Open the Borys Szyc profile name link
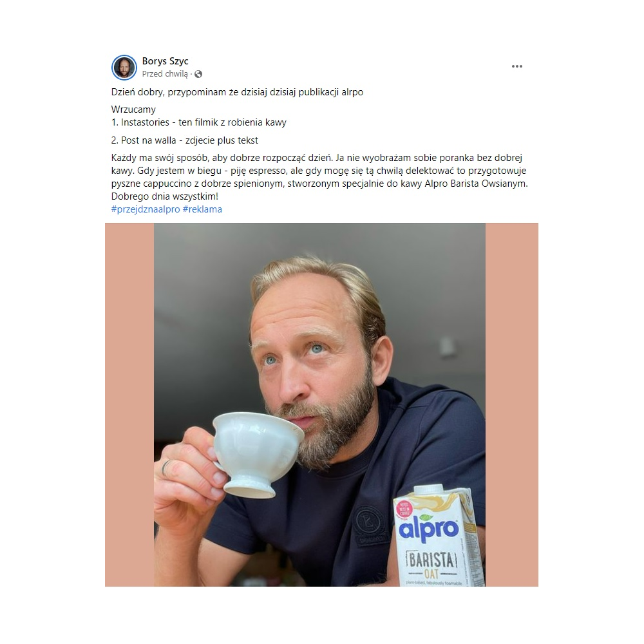The height and width of the screenshot is (644, 644). (x=165, y=61)
